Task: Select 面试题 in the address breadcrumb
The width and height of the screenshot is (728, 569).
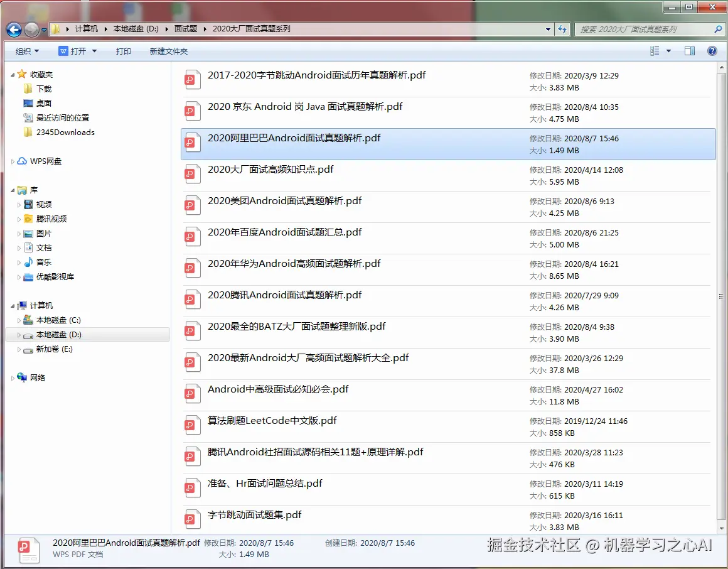Action: coord(186,29)
